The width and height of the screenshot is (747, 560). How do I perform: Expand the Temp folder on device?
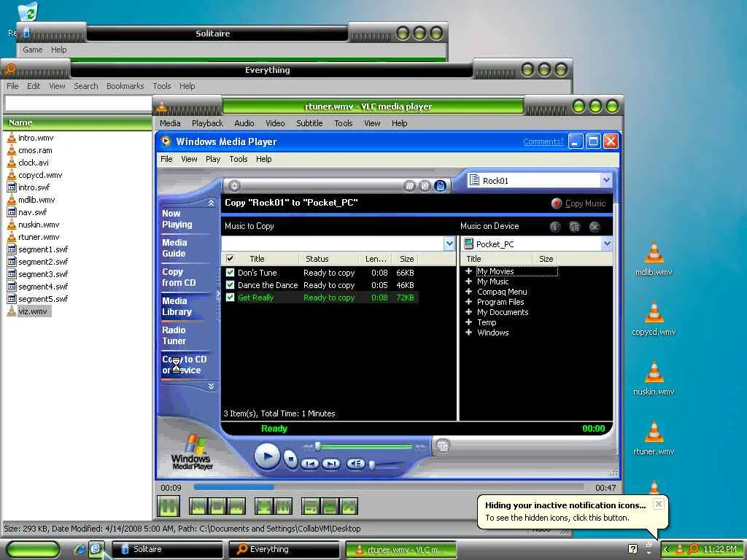coord(469,322)
